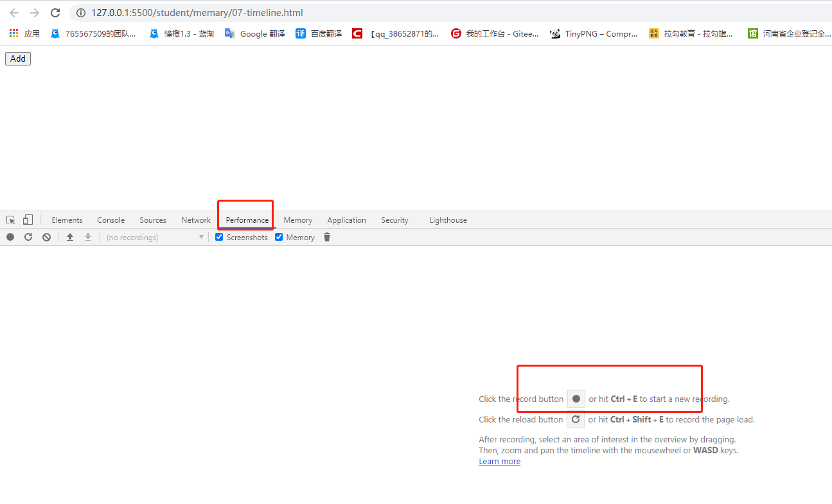This screenshot has height=504, width=832.
Task: Open the 憧橙1.3 - 蓝湖 bookmark
Action: pos(182,33)
